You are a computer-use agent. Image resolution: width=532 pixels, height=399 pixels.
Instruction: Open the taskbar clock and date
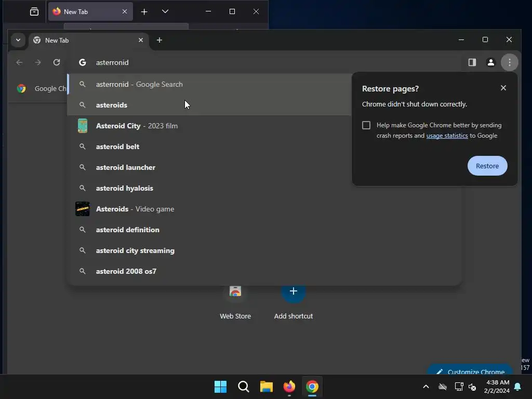click(497, 387)
